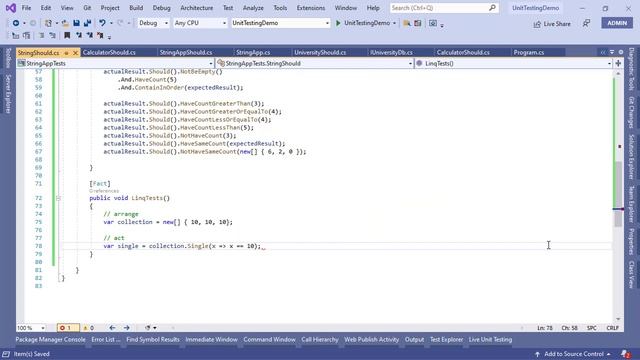640x360 pixels.
Task: Click the search magnifier icon
Action: tap(492, 8)
